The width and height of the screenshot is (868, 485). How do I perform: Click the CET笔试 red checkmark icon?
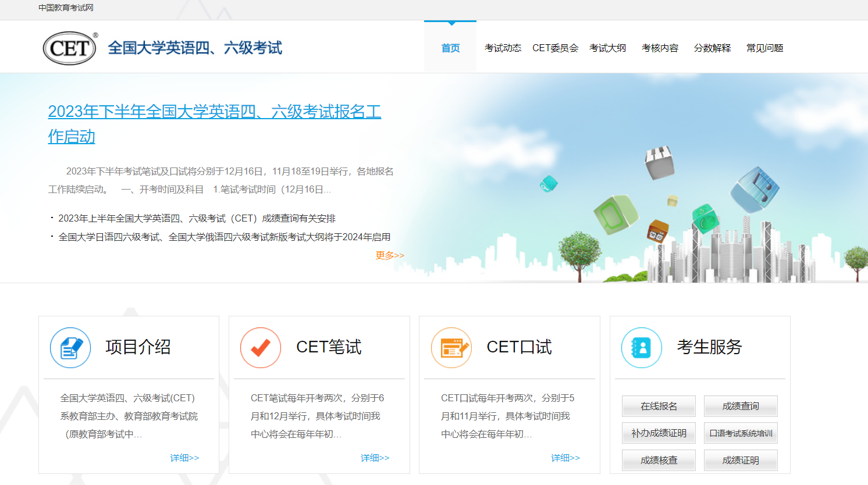point(261,348)
